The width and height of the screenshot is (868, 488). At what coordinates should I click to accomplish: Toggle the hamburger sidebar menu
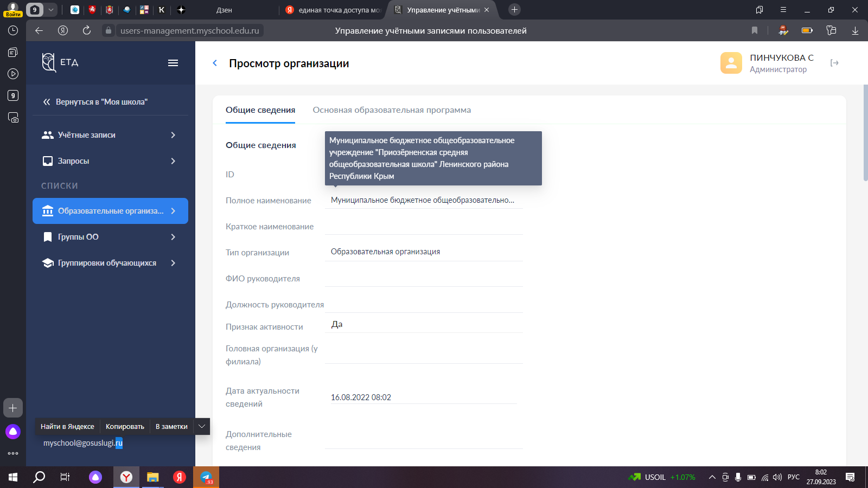(x=173, y=63)
